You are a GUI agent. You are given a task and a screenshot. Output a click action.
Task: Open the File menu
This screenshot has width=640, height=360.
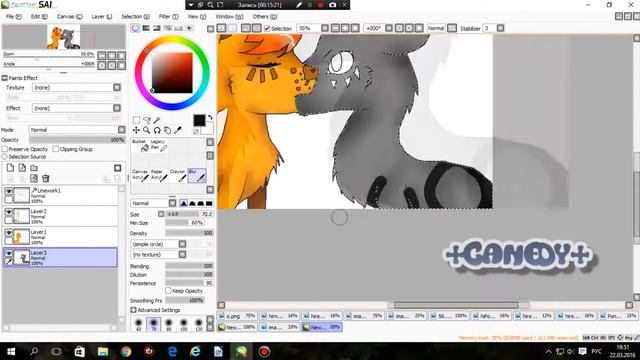(x=13, y=17)
